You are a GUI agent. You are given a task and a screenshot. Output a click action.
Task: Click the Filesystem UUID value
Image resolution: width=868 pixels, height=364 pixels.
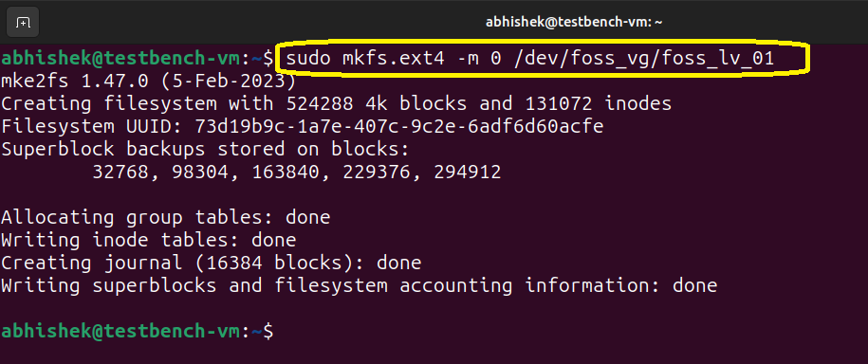[399, 127]
